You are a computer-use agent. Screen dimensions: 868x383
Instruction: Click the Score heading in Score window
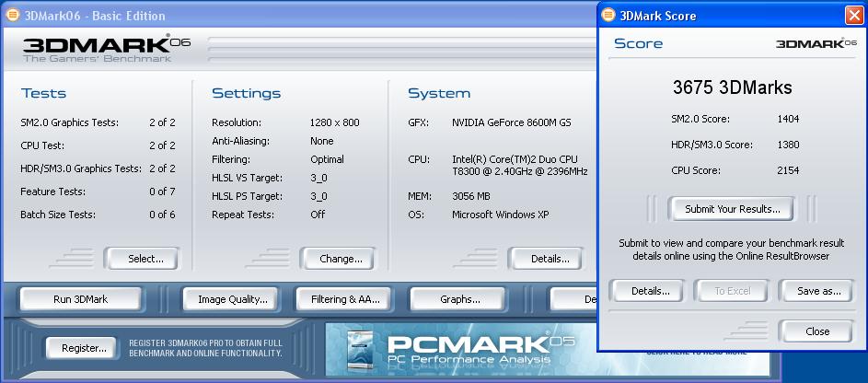[638, 43]
